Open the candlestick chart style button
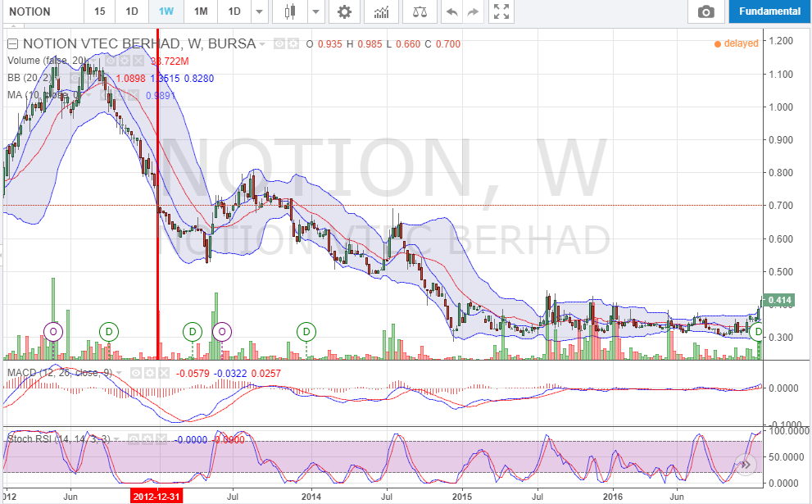 [x=290, y=11]
